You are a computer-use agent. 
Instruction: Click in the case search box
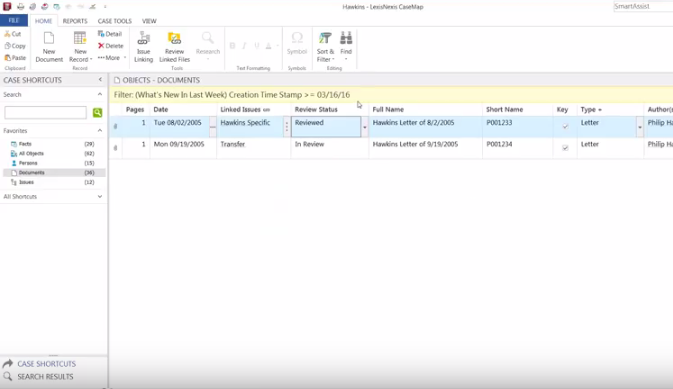coord(45,112)
